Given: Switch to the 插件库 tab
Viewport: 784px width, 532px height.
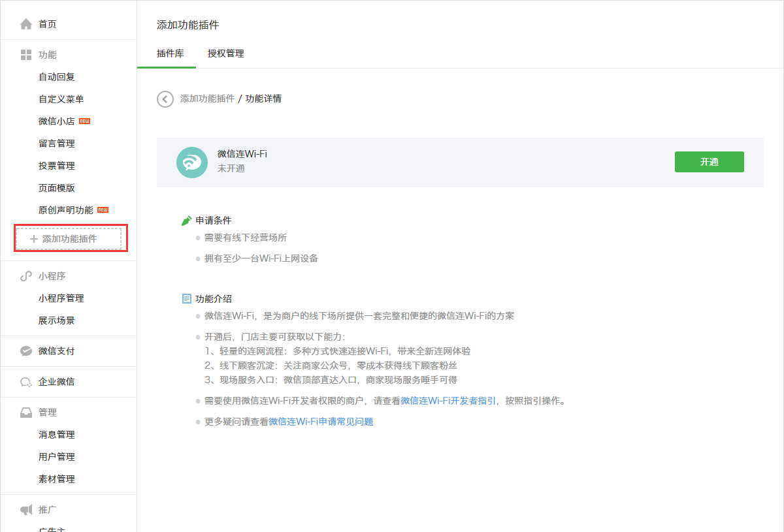Looking at the screenshot, I should pos(171,54).
